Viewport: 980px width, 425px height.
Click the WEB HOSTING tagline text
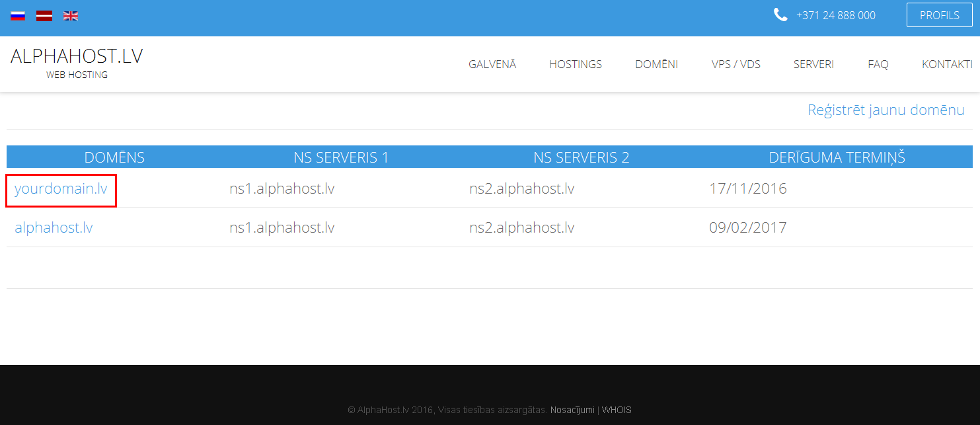click(x=77, y=75)
